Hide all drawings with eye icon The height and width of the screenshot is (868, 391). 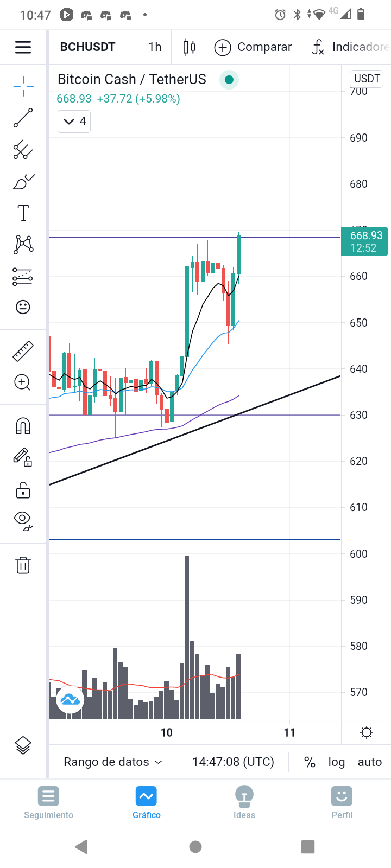23,520
